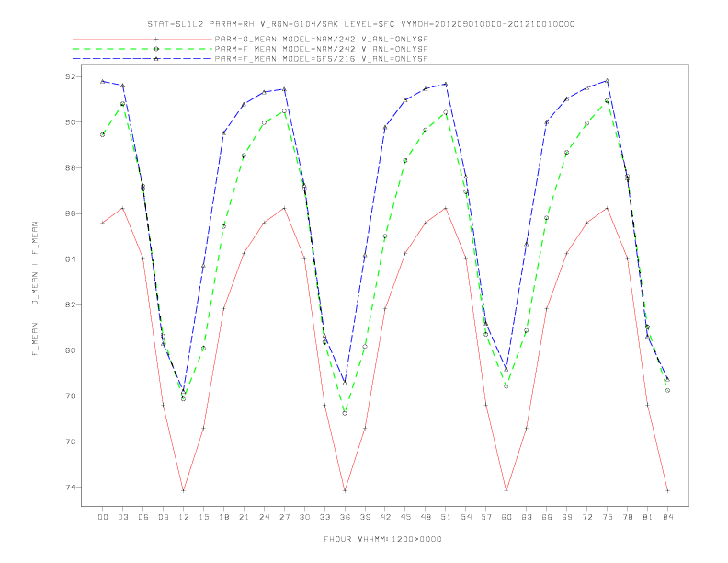Click x-axis hour label 45
728x563 pixels.
[405, 517]
